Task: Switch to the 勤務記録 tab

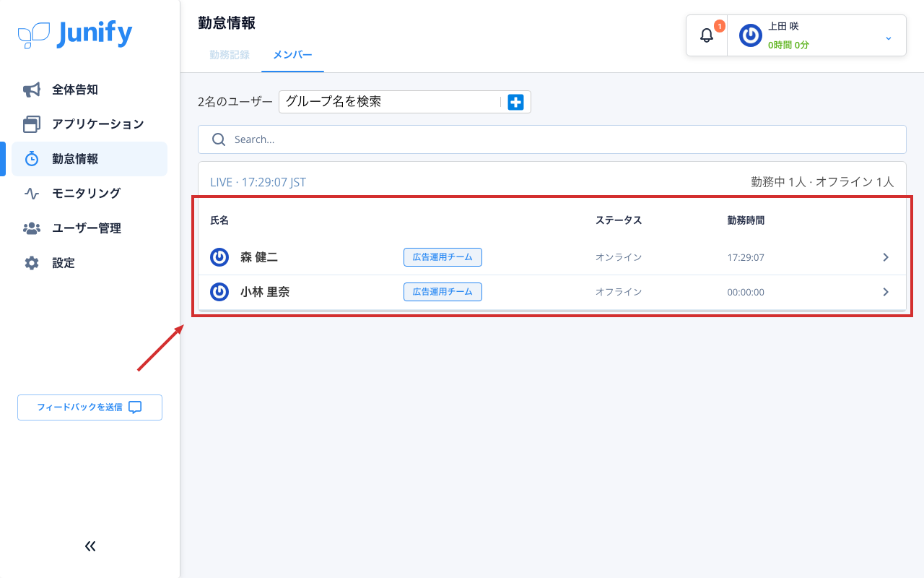Action: 230,55
